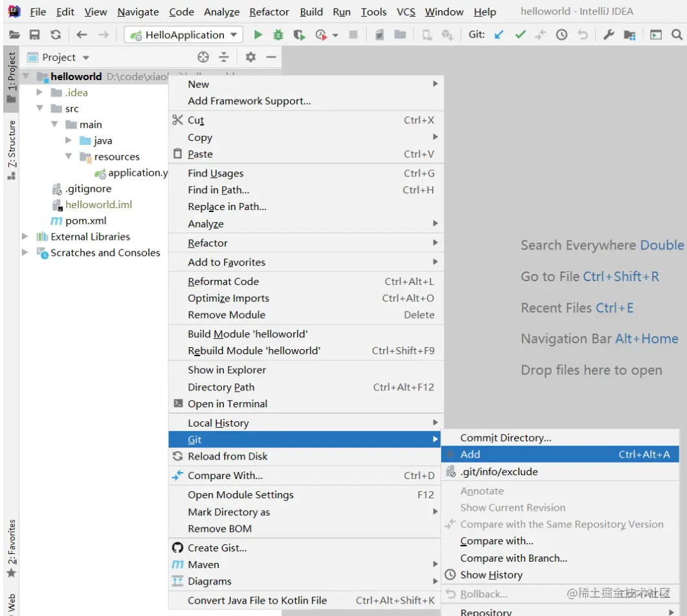The width and height of the screenshot is (687, 616).
Task: Select pom.xml in project tree
Action: [x=85, y=220]
